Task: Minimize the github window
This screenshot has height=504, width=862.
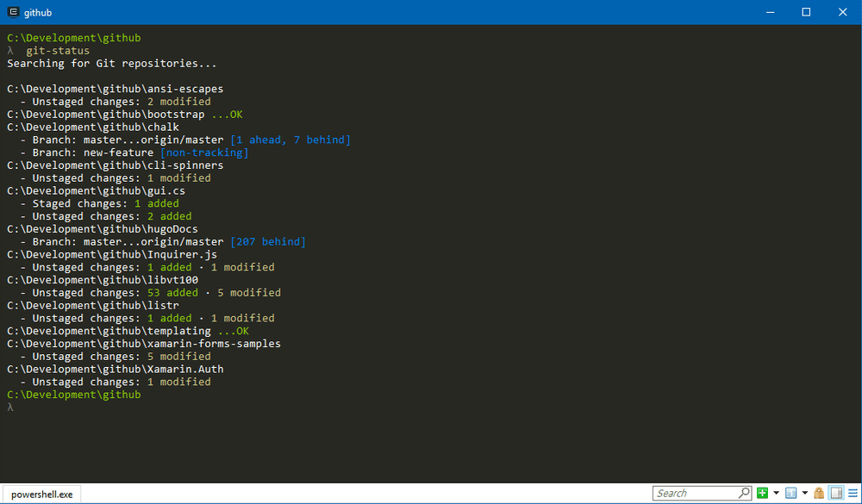Action: click(x=770, y=12)
